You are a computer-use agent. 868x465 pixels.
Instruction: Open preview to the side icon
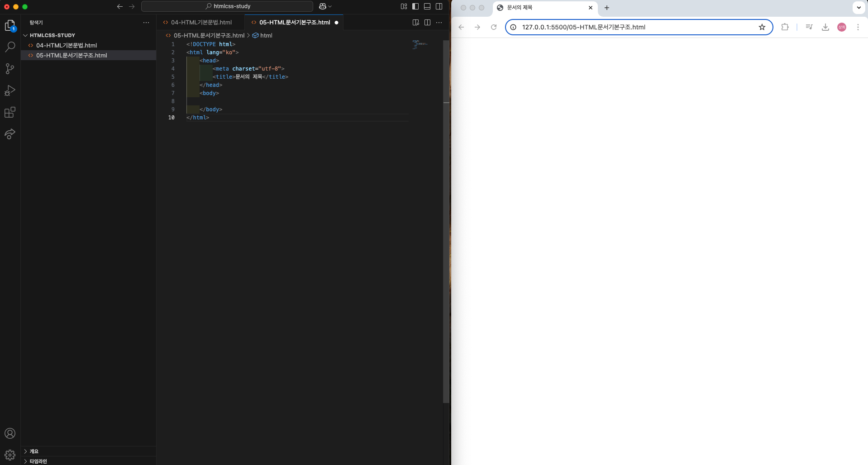[x=415, y=22]
